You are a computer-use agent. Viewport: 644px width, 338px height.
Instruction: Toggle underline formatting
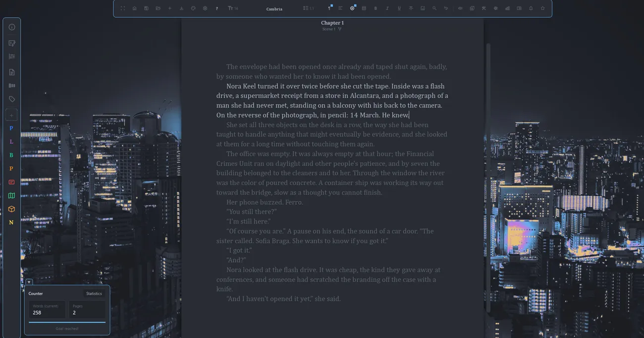(399, 8)
